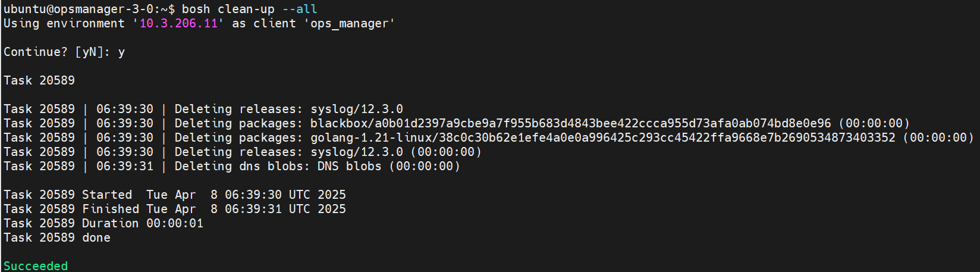
Task: Click the IP address 10.3.206.11
Action: point(178,23)
